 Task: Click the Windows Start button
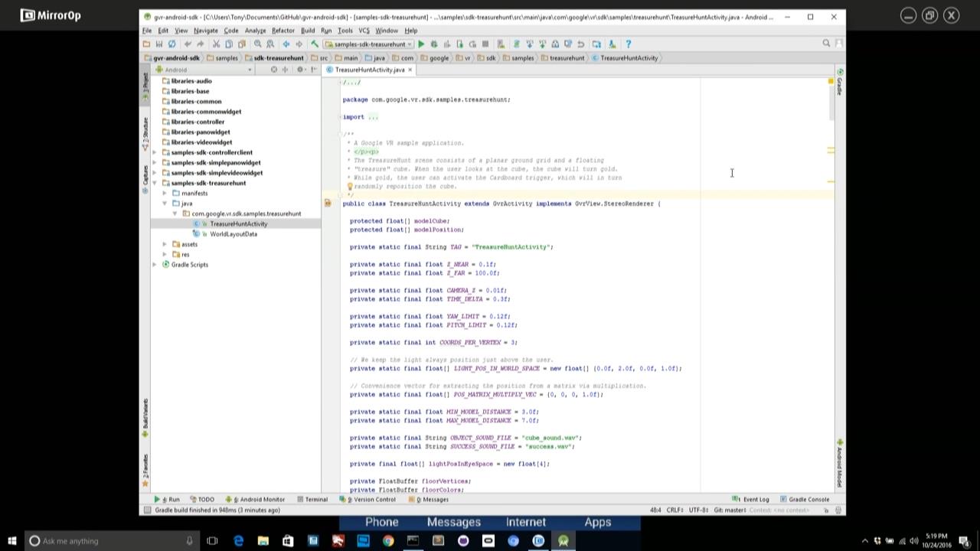pyautogui.click(x=11, y=540)
